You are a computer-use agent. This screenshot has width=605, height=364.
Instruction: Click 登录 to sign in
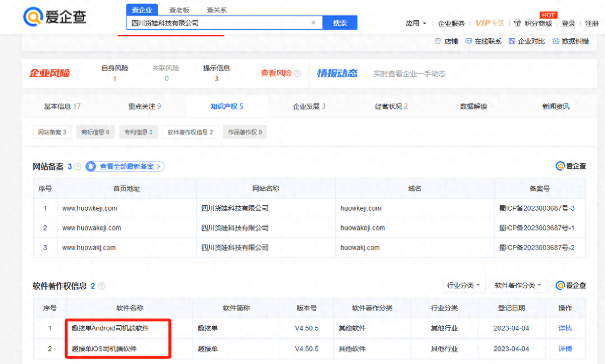point(568,23)
